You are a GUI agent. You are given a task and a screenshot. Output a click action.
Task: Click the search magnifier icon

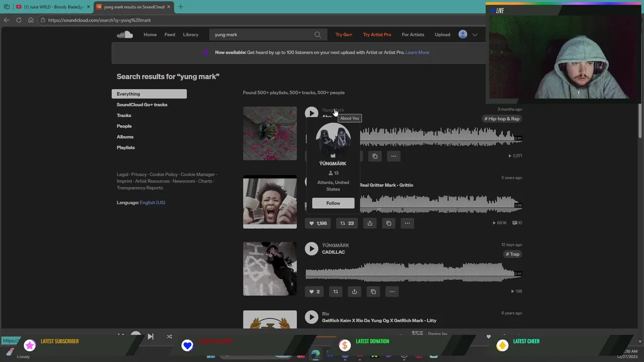pyautogui.click(x=317, y=35)
